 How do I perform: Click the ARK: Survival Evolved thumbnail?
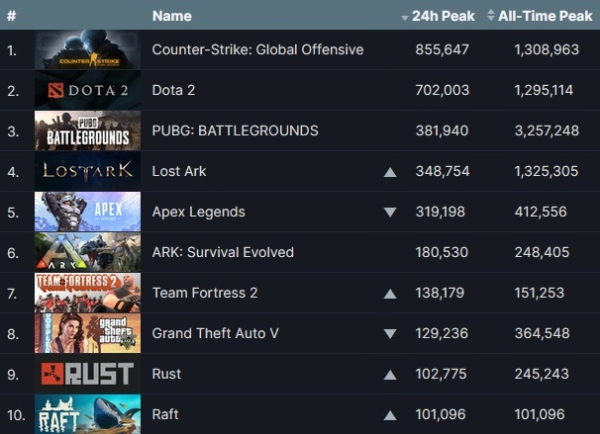tap(87, 252)
